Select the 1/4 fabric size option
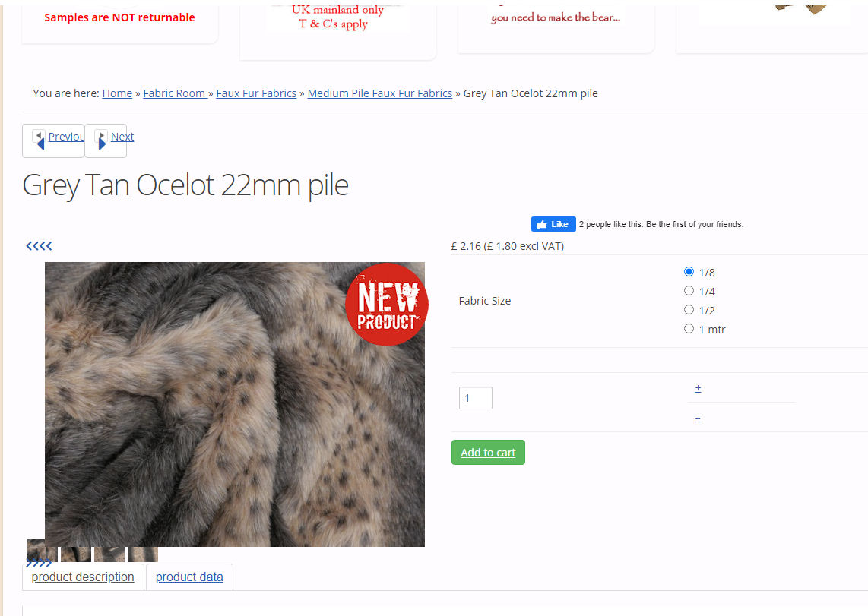 click(689, 291)
